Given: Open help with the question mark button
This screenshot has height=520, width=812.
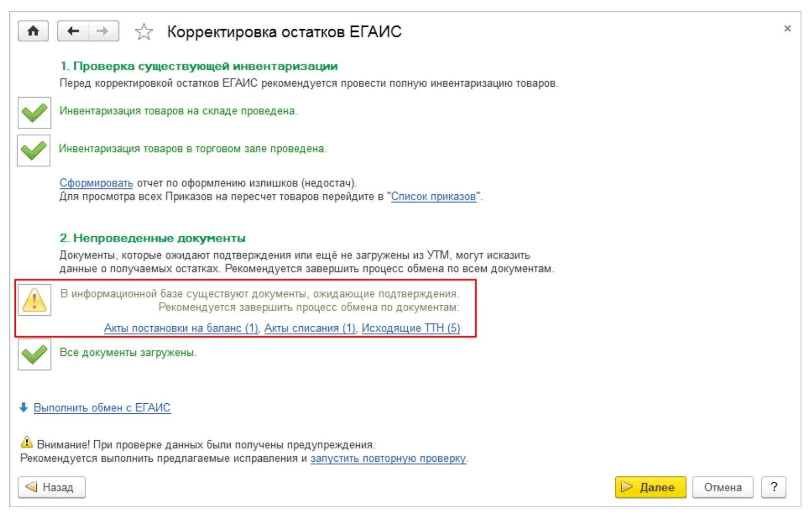Looking at the screenshot, I should point(774,487).
